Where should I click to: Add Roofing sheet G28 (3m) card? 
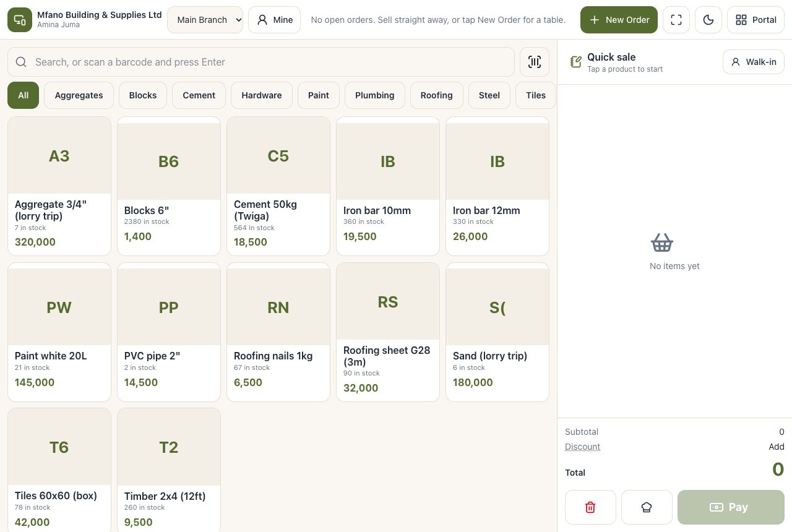388,332
